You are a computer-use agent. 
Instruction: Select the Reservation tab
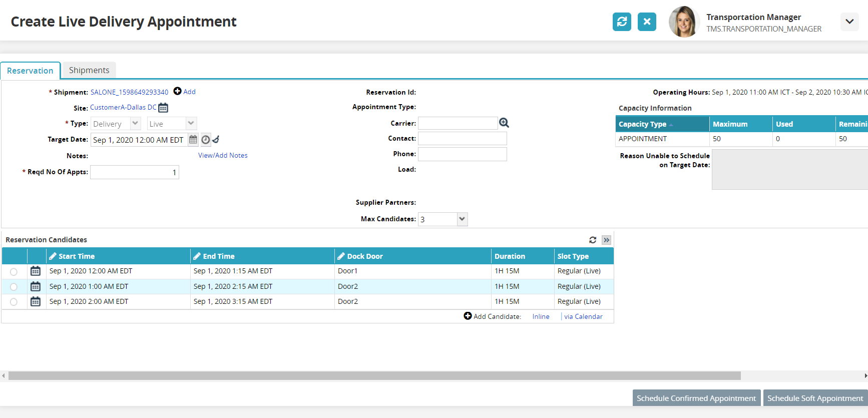coord(30,71)
